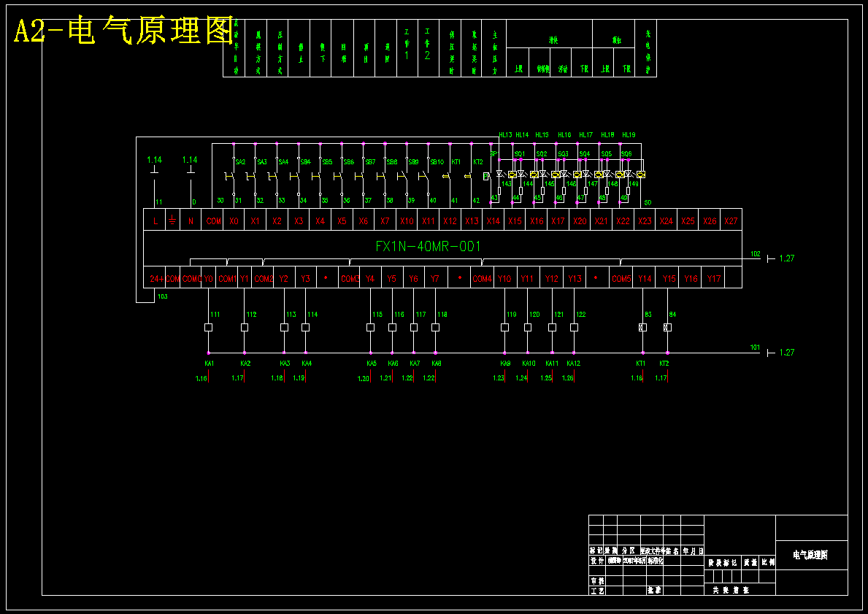Select the ground symbol terminal cell

point(172,220)
